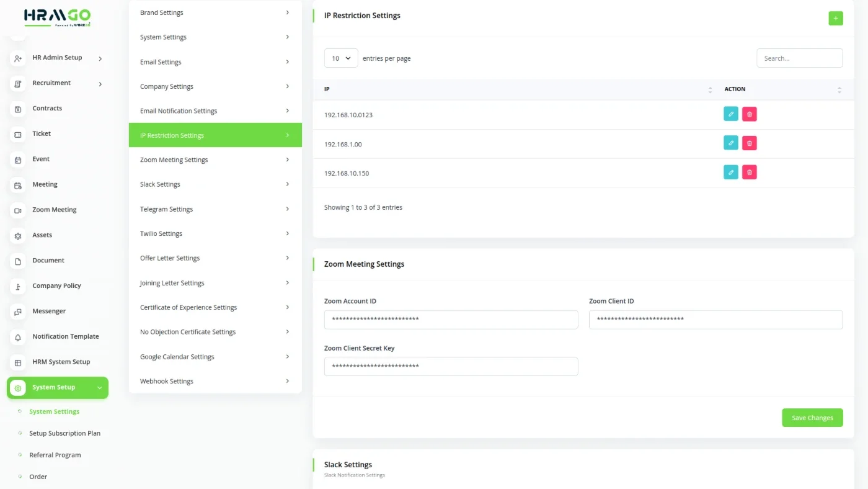Open Slack Settings menu item

tap(215, 184)
